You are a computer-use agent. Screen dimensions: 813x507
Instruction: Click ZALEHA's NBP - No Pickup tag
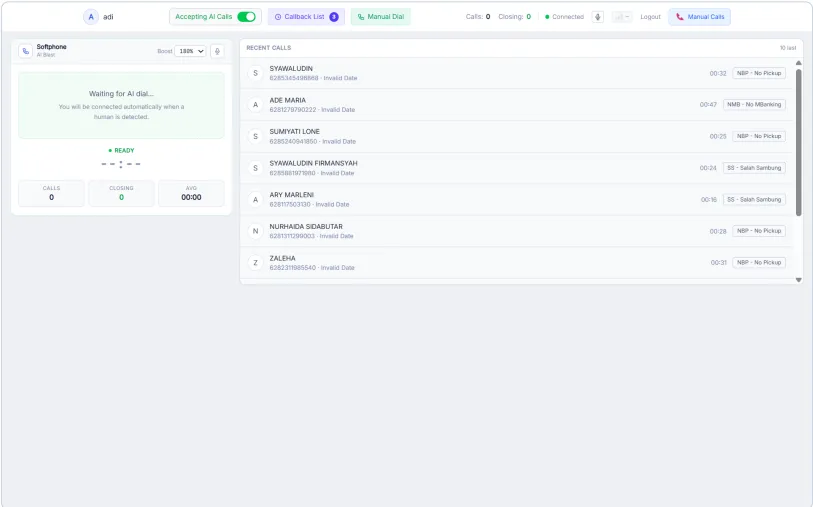point(759,263)
